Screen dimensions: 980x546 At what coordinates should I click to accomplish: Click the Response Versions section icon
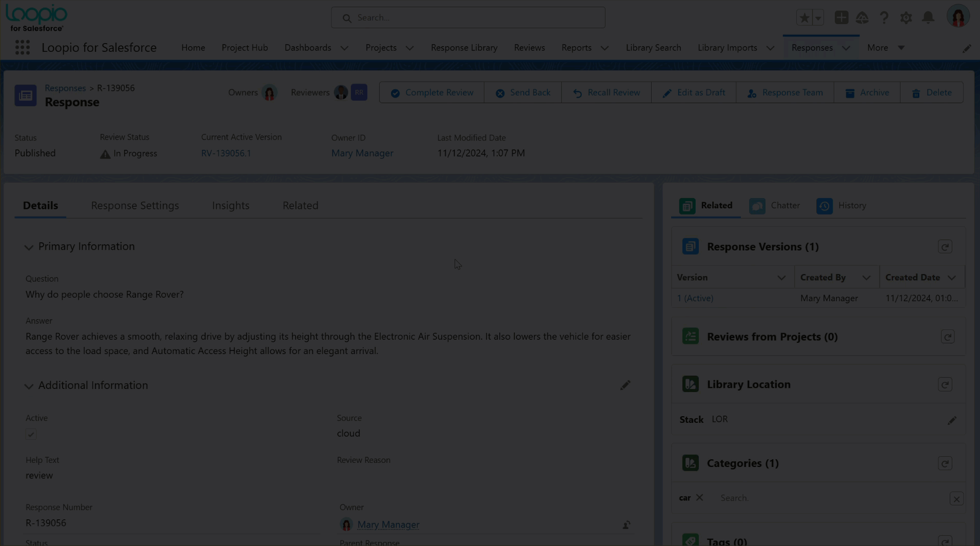(x=690, y=247)
